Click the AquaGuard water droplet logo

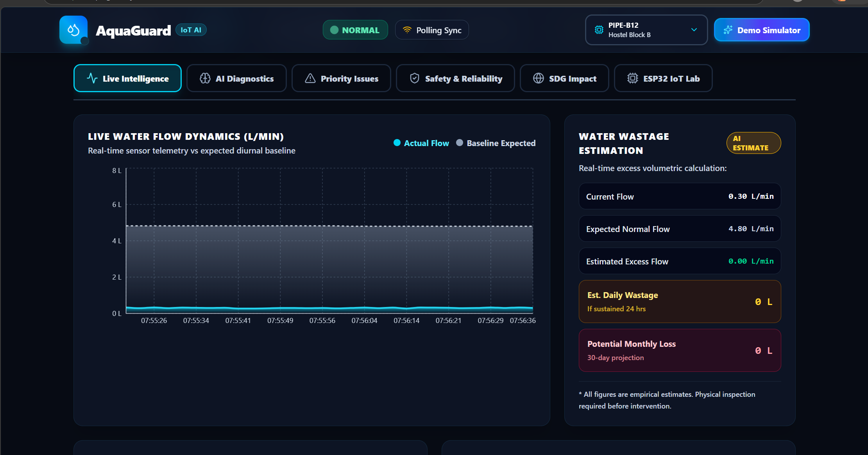point(73,30)
